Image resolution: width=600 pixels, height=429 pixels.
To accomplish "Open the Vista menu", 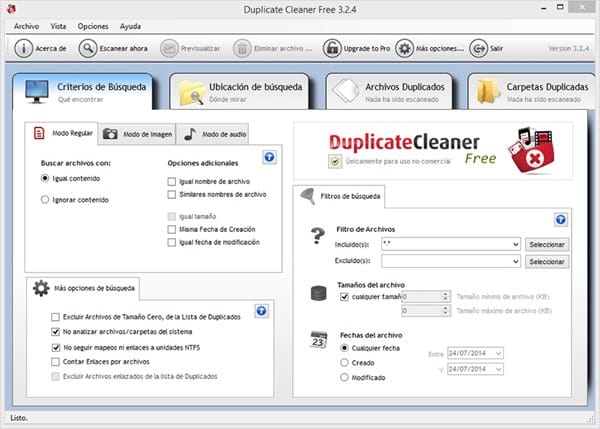I will 58,26.
